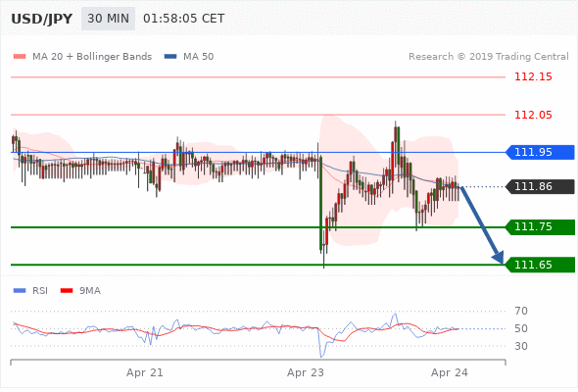Click the blue RSI legend swatch
This screenshot has width=578, height=392.
pyautogui.click(x=20, y=291)
